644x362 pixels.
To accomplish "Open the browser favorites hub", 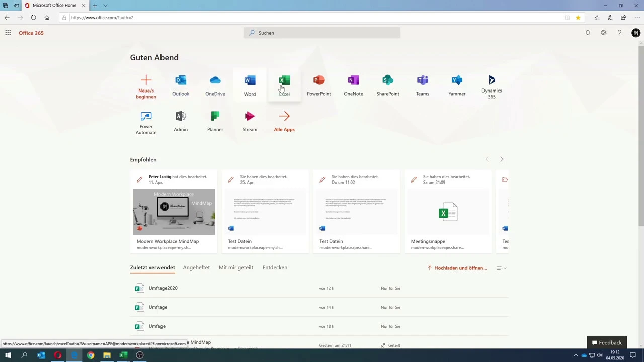I will [597, 18].
